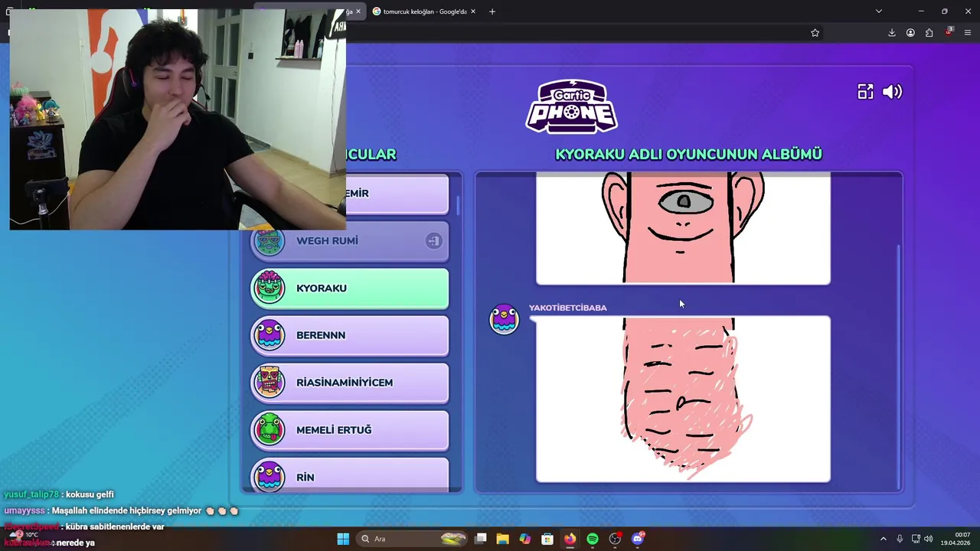Screen dimensions: 980x551
Task: Open Spotify from the taskbar
Action: 593,539
